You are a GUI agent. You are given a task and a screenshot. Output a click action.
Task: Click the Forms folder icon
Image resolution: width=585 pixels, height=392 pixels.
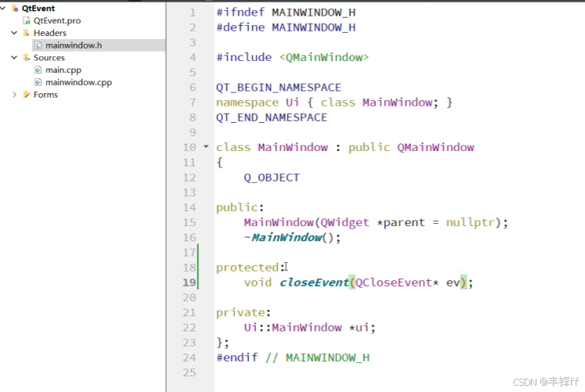tap(27, 95)
